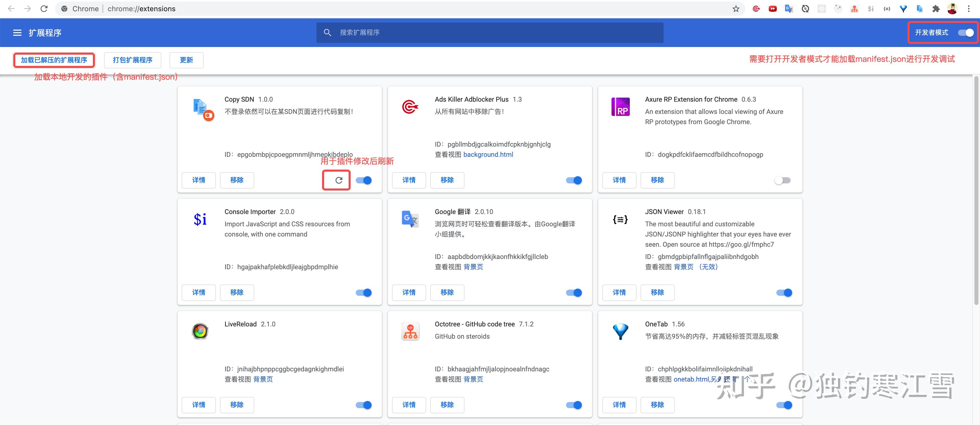Click the page's vertical scrollbar
This screenshot has width=980, height=425.
(976, 191)
